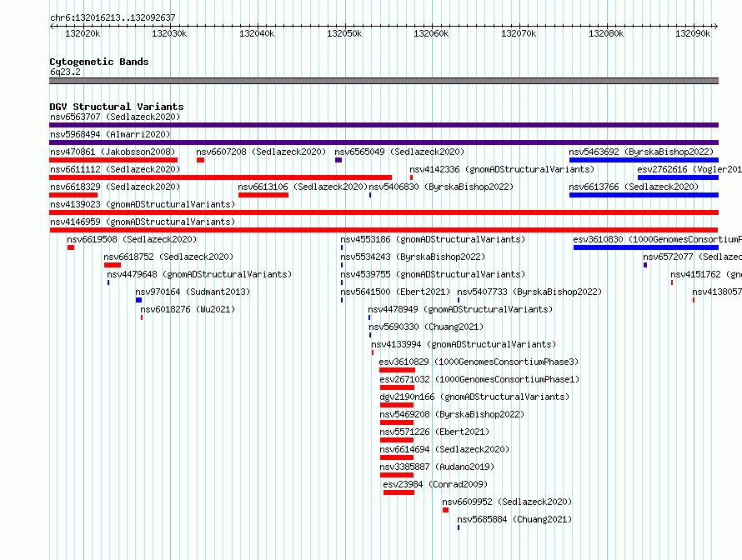Image resolution: width=742 pixels, height=560 pixels.
Task: Open nsv5463692 (ByrskaBishop2022) blue variant bar
Action: tap(644, 160)
